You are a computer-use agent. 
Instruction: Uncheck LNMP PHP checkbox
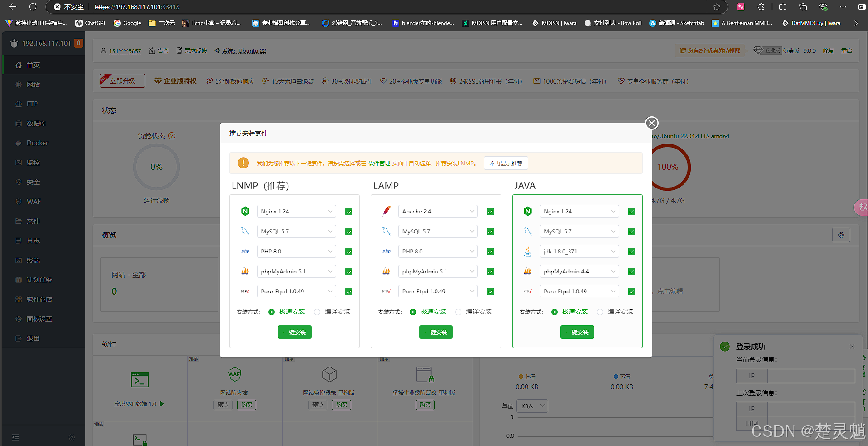349,252
